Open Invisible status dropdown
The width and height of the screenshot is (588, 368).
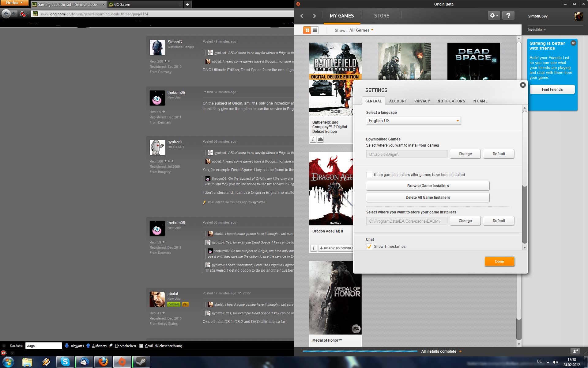(x=537, y=30)
